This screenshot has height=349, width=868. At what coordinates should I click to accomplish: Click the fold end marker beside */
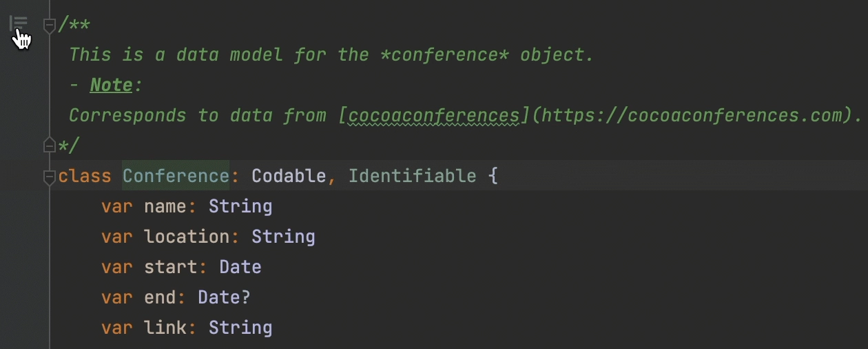pyautogui.click(x=49, y=145)
